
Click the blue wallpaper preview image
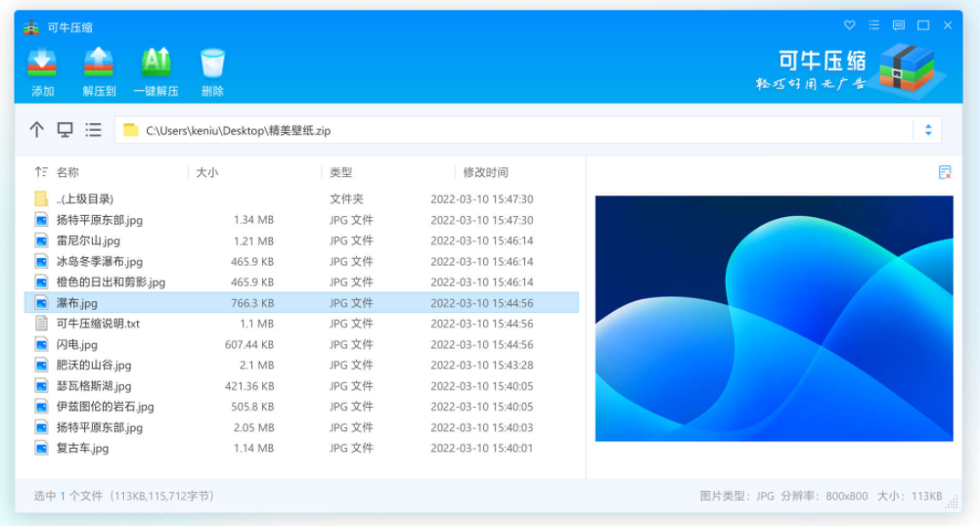tap(774, 319)
